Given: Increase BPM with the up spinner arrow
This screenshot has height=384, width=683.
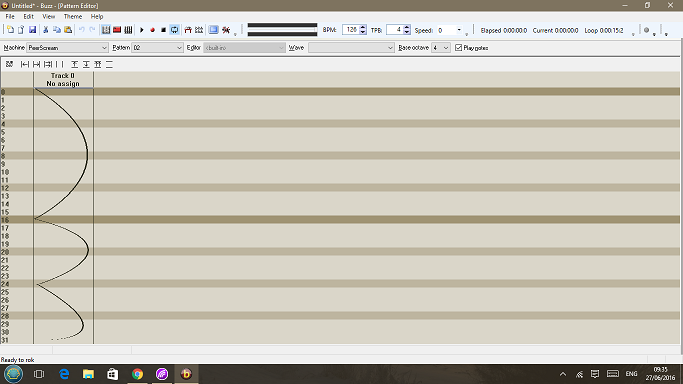Looking at the screenshot, I should [x=363, y=27].
